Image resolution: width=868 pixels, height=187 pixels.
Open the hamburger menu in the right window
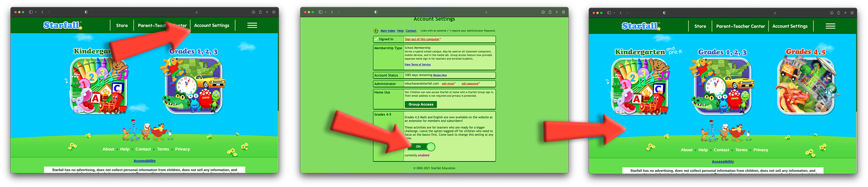point(830,26)
